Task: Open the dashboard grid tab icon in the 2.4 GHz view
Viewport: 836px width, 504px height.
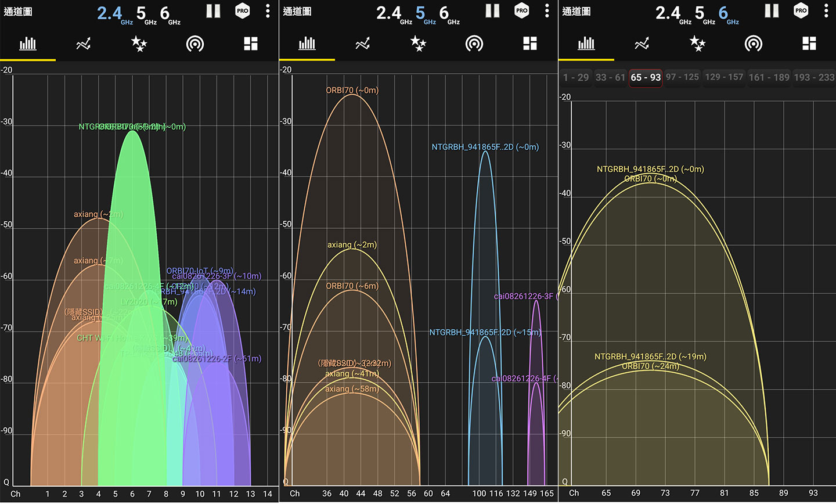Action: [251, 44]
